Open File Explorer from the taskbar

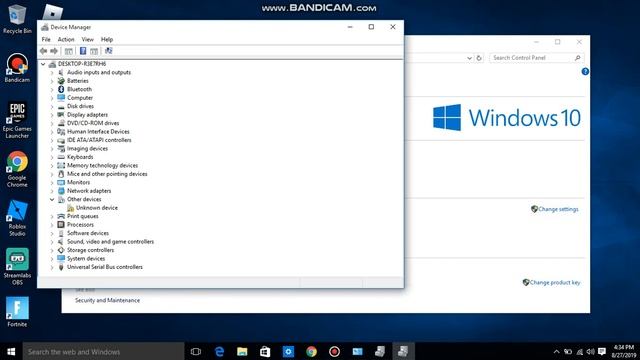(242, 351)
